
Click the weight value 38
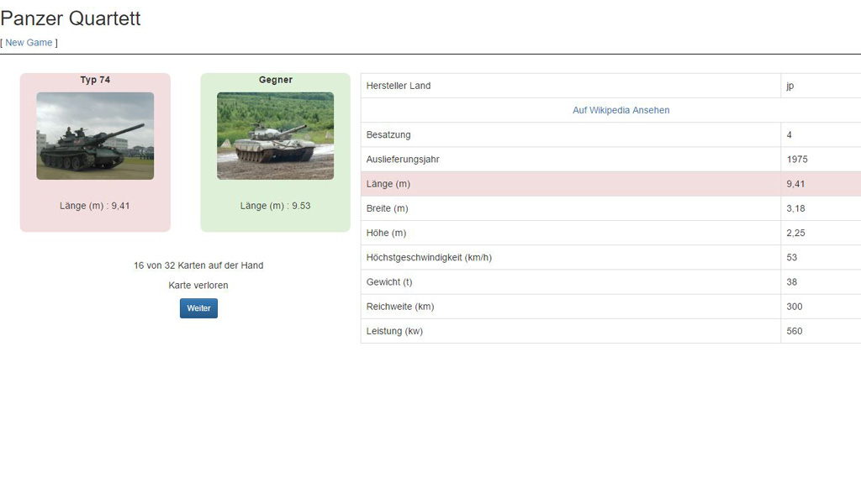pos(792,282)
